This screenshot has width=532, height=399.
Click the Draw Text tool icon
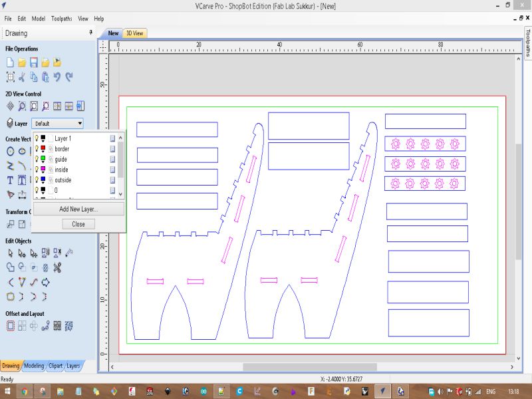(x=10, y=180)
